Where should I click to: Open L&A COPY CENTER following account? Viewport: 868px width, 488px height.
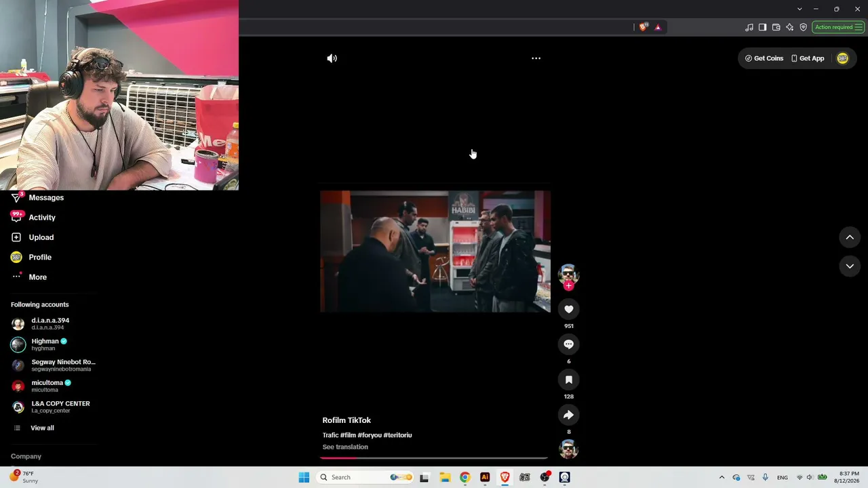[51, 407]
